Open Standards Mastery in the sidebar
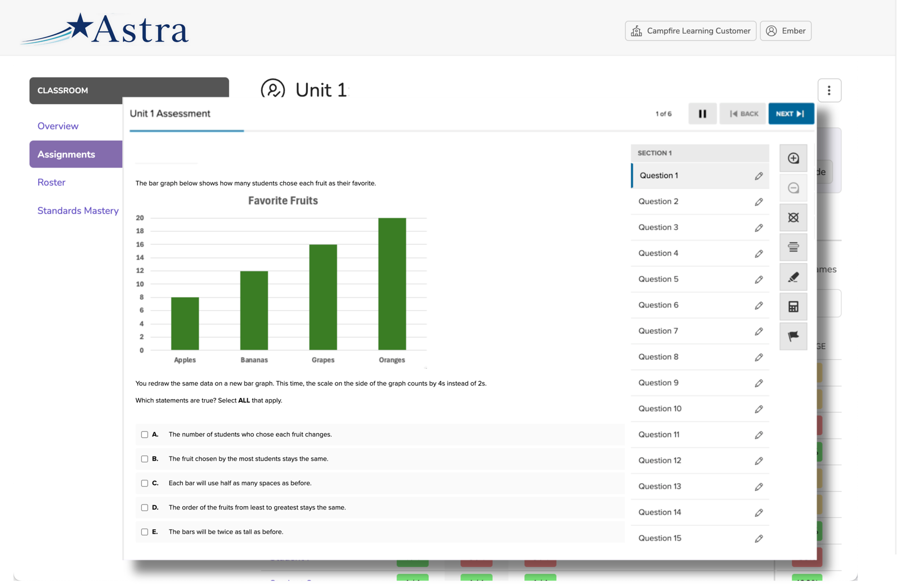Viewport: 897px width, 588px height. (x=78, y=211)
